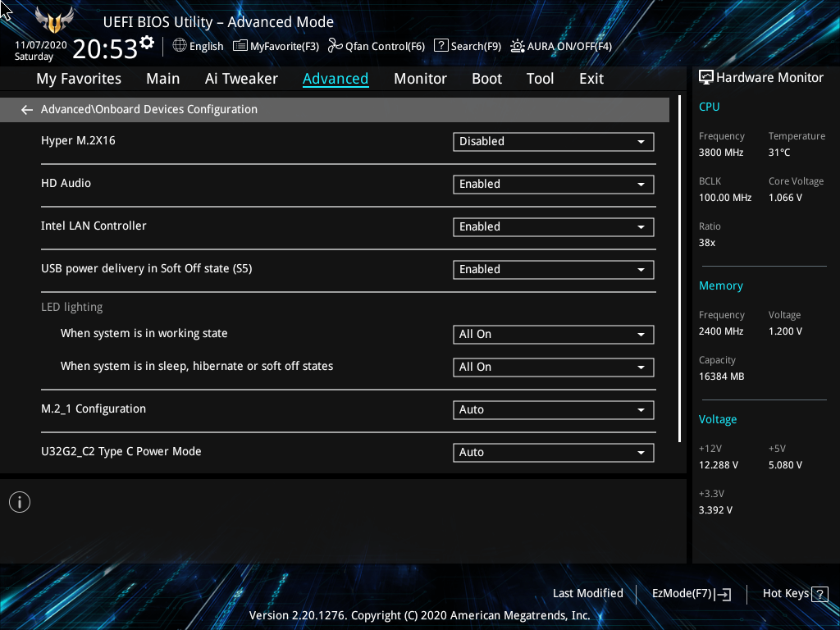
Task: Click the Hardware Monitor screen icon
Action: 706,78
